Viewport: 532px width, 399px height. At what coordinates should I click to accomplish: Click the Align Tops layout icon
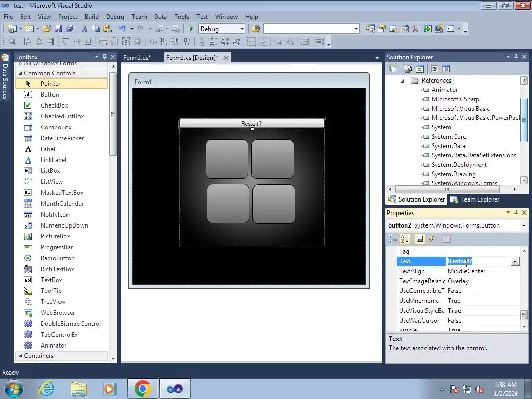(65, 42)
